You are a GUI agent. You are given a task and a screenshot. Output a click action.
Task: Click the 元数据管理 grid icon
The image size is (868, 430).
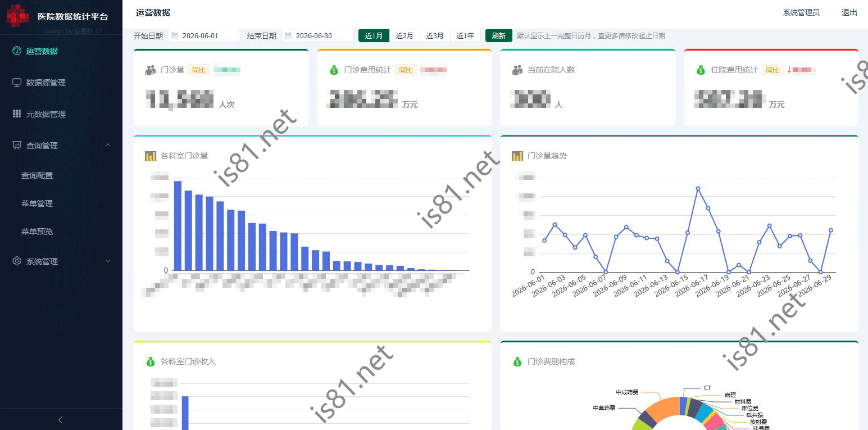tap(17, 114)
